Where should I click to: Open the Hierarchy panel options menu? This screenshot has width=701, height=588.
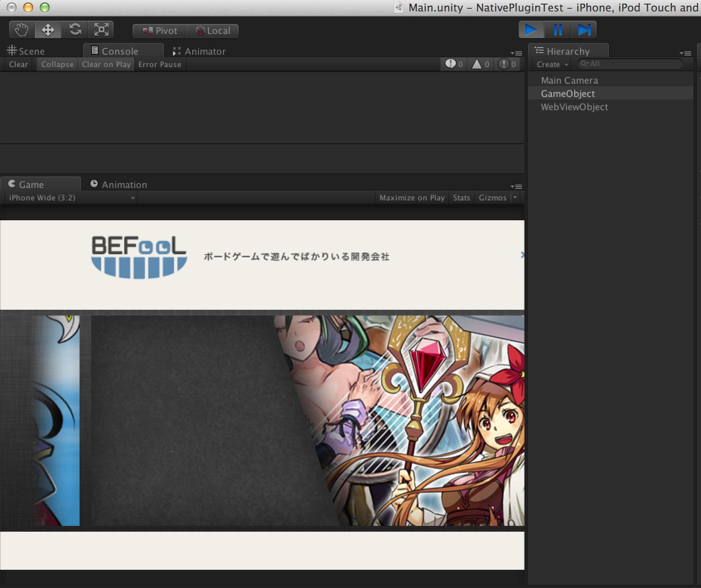(685, 53)
